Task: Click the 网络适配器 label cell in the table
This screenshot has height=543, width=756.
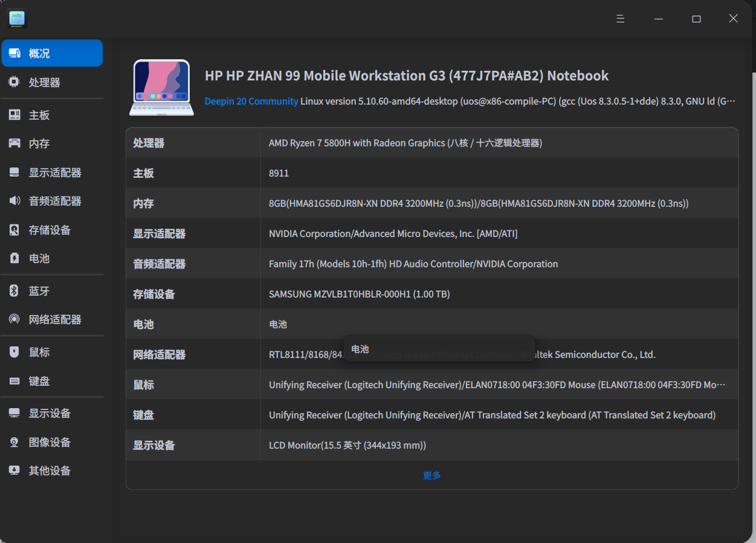Action: click(x=193, y=354)
